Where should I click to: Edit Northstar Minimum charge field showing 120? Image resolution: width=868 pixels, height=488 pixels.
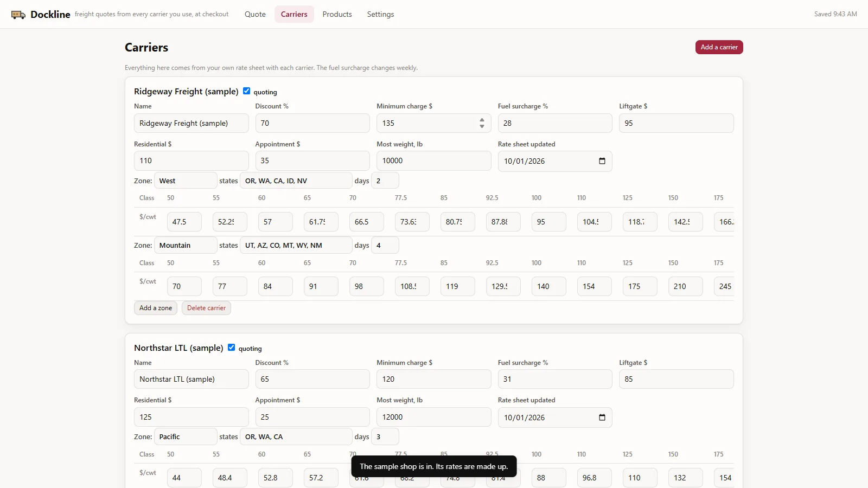pos(434,379)
